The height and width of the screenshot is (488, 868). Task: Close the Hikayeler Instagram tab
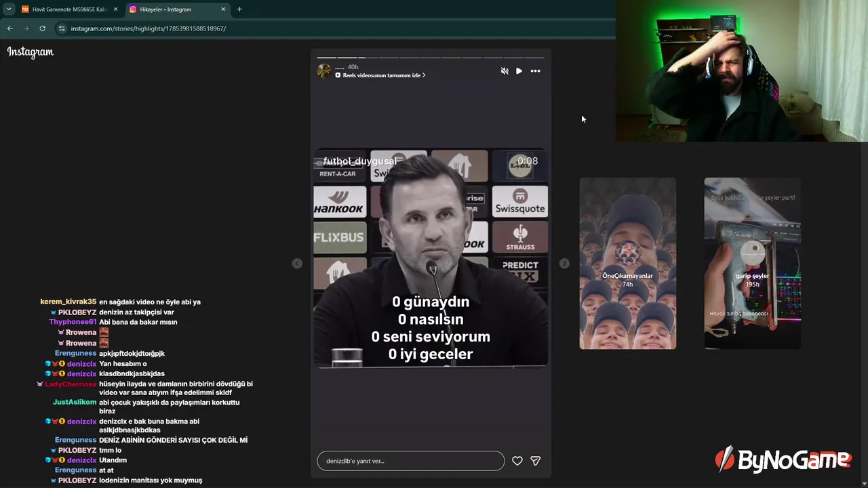click(223, 9)
